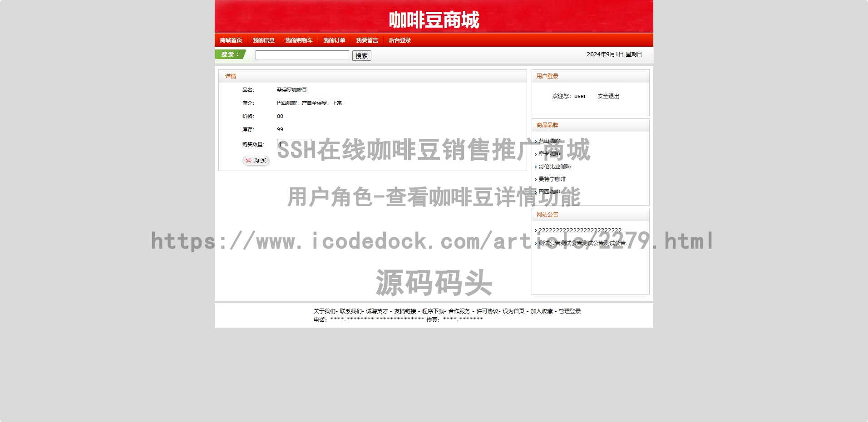Open the 商城首页 menu item
The width and height of the screenshot is (868, 422).
[231, 40]
